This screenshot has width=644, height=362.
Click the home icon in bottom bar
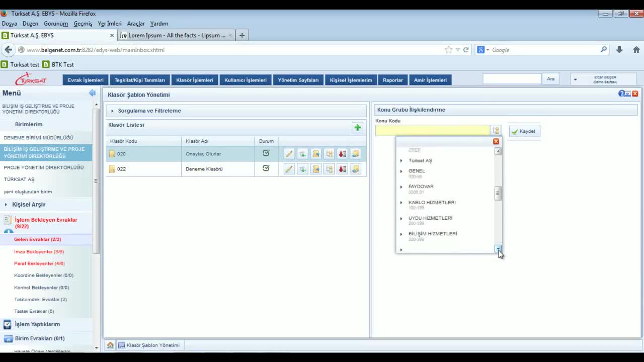(x=110, y=345)
